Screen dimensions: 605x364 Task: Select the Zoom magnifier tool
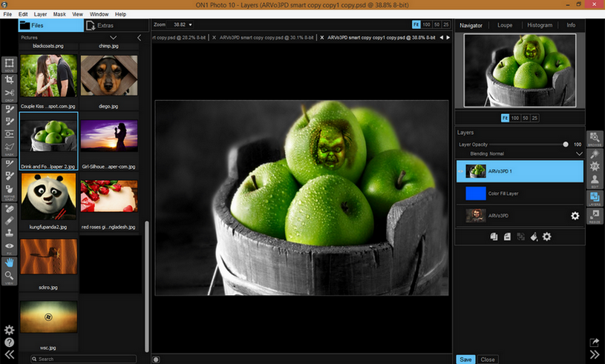9,277
